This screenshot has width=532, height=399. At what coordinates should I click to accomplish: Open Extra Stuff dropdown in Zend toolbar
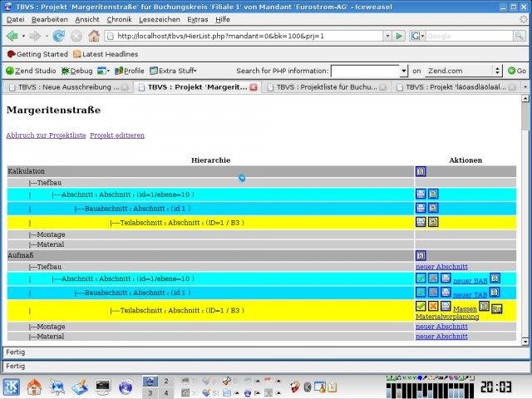173,71
